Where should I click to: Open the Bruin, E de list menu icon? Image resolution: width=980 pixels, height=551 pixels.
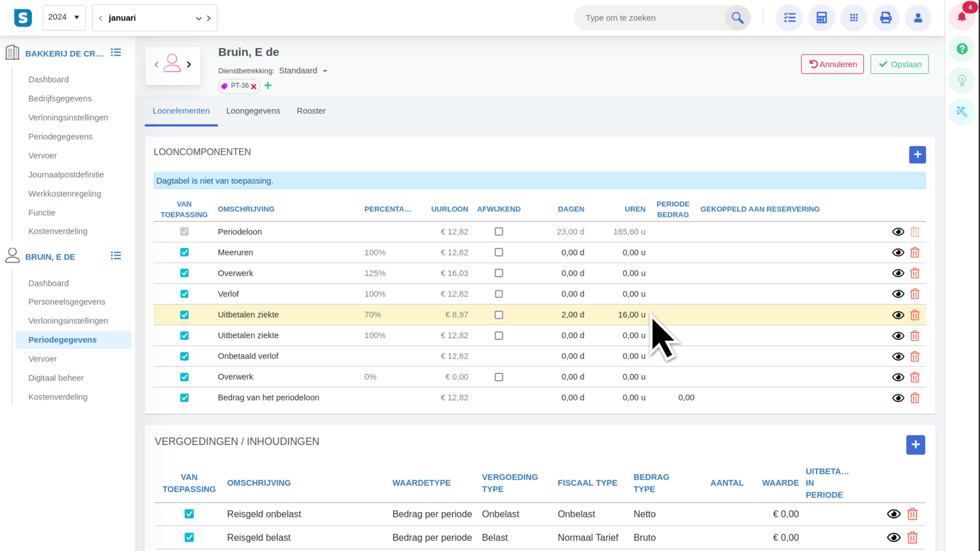(x=116, y=256)
